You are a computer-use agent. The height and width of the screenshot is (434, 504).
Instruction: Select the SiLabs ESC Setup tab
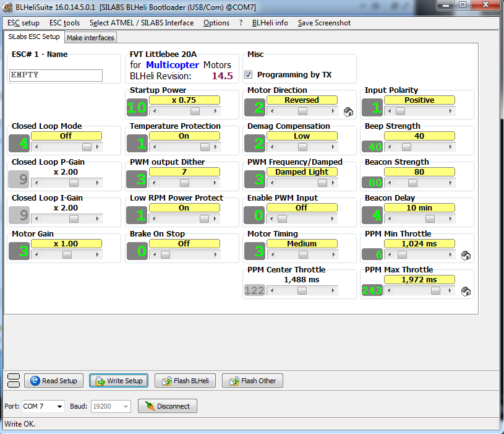click(x=34, y=37)
